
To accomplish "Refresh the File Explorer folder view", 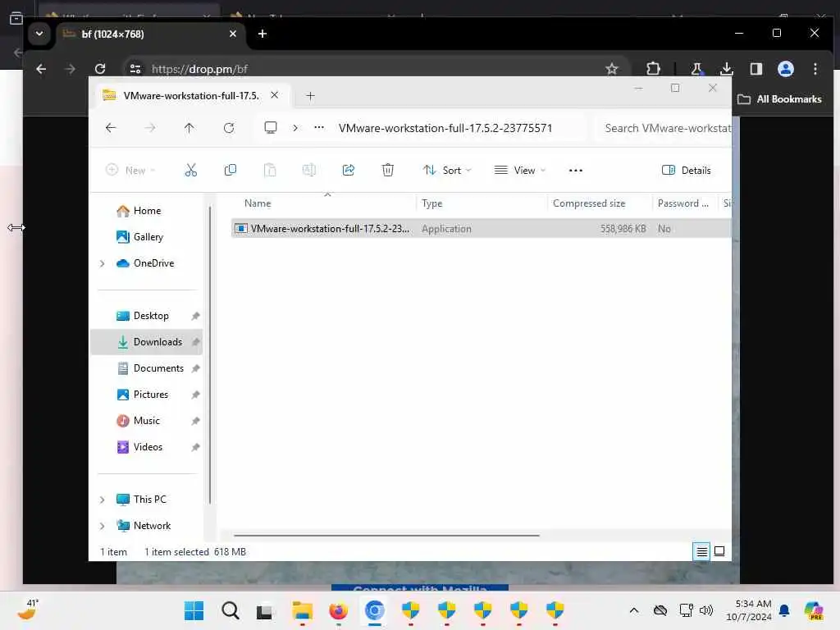I will pos(229,128).
